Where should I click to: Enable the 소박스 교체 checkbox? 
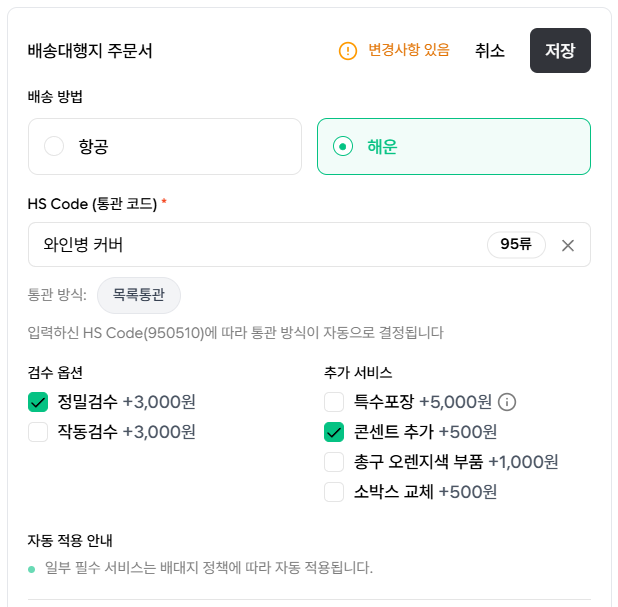pyautogui.click(x=334, y=492)
